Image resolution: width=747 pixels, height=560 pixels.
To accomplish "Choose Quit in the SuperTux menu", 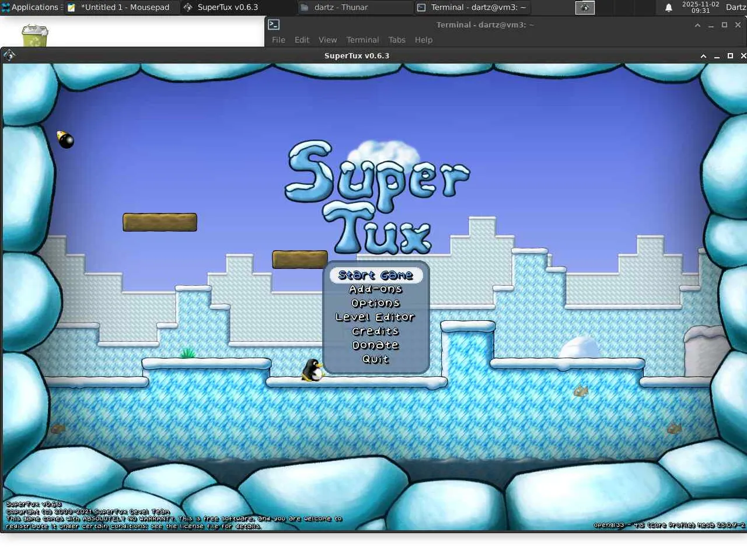I will [x=375, y=359].
